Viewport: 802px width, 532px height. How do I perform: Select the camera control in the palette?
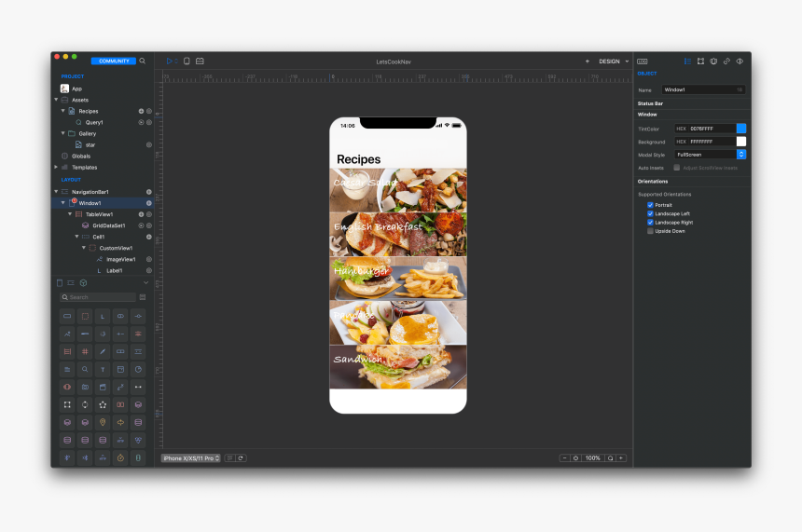(x=85, y=387)
